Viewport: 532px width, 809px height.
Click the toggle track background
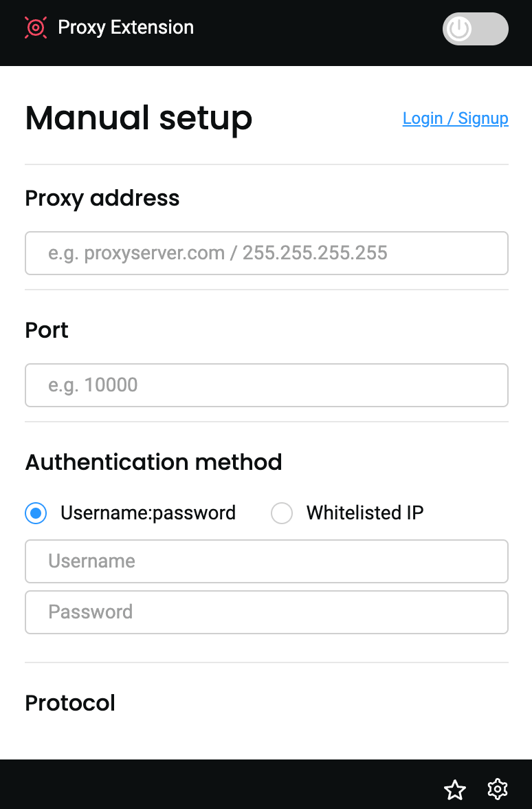(x=488, y=29)
